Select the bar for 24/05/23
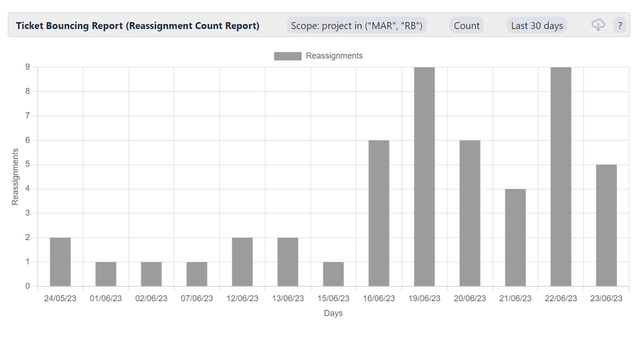The height and width of the screenshot is (339, 644). pyautogui.click(x=61, y=262)
